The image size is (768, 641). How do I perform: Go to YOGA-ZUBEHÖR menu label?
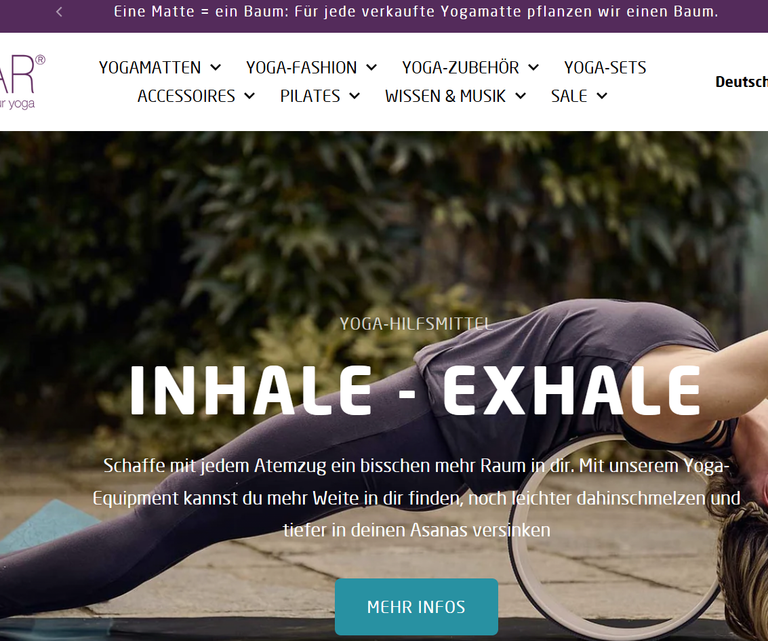tap(460, 68)
